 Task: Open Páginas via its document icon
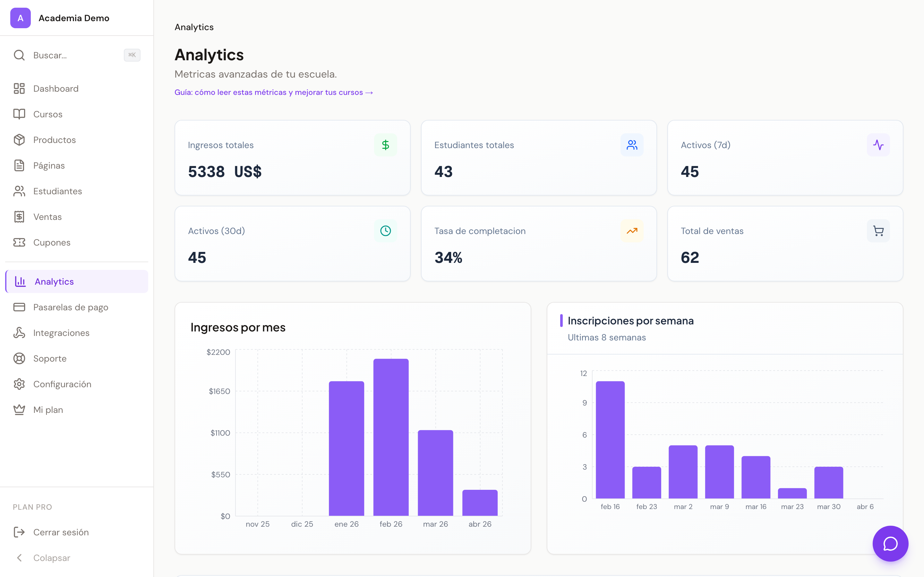(x=20, y=165)
